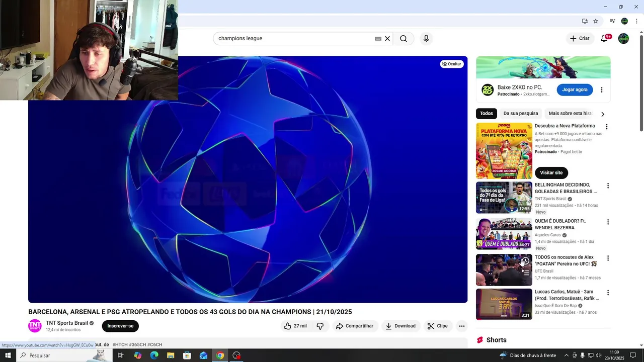Click the #HTCH hashtag

point(120,344)
